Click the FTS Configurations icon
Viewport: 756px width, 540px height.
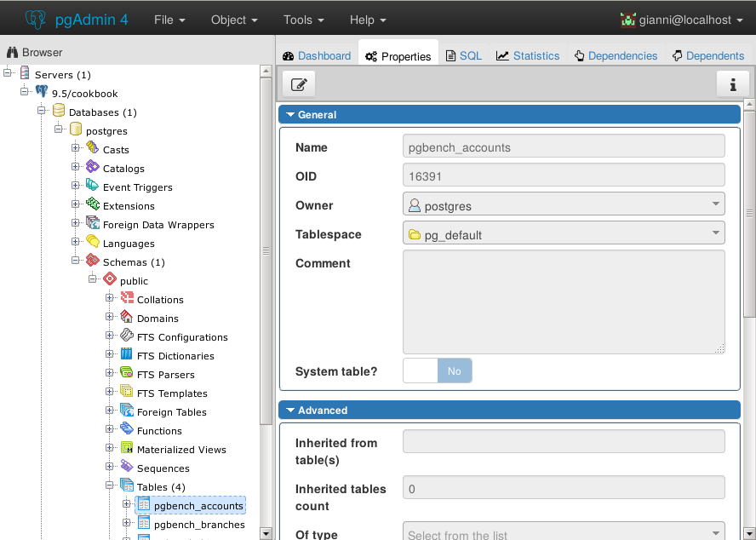(127, 336)
